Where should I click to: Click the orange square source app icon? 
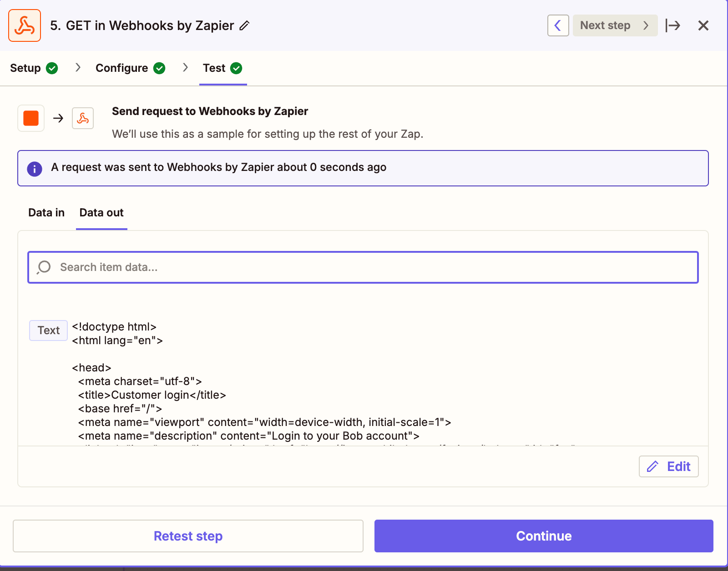pyautogui.click(x=31, y=118)
